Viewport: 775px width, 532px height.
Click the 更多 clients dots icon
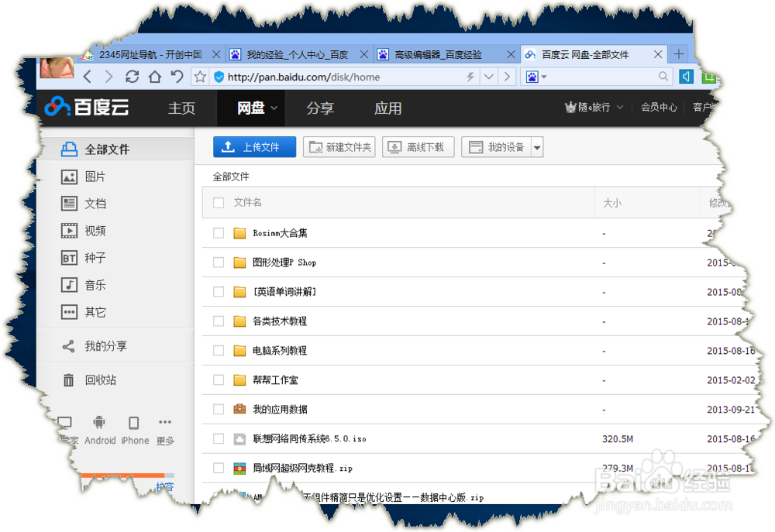[x=165, y=422]
